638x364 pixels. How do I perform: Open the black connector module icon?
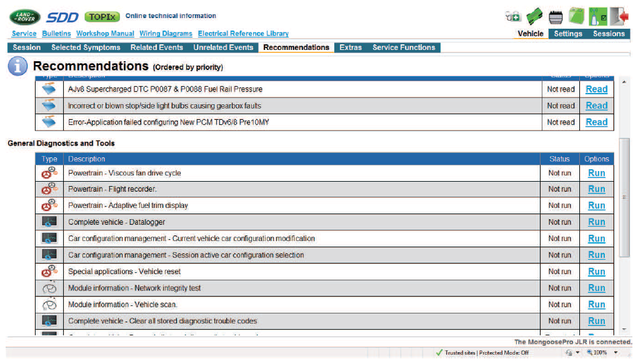pyautogui.click(x=556, y=17)
